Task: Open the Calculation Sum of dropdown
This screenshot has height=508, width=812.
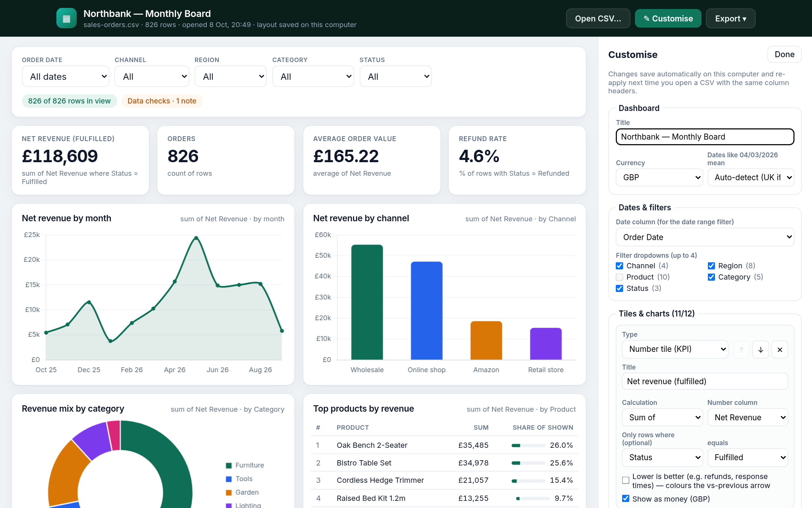Action: 662,417
